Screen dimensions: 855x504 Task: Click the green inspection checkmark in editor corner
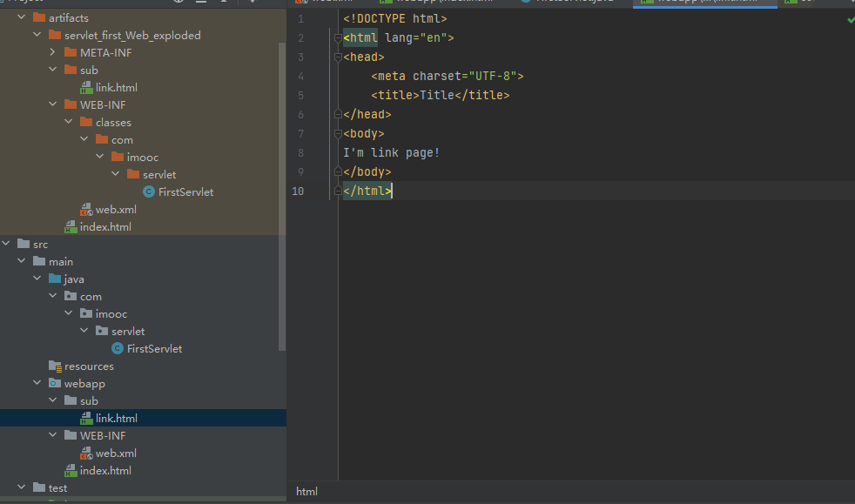click(850, 19)
